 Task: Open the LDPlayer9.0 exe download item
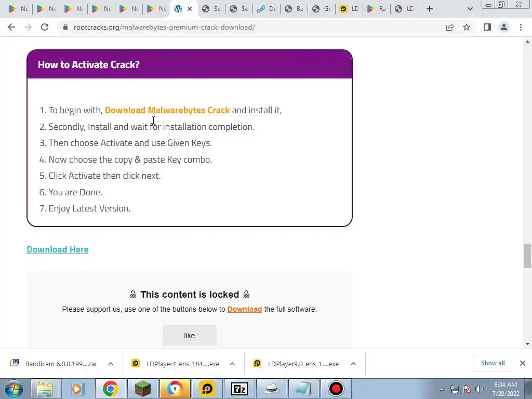coord(297,364)
